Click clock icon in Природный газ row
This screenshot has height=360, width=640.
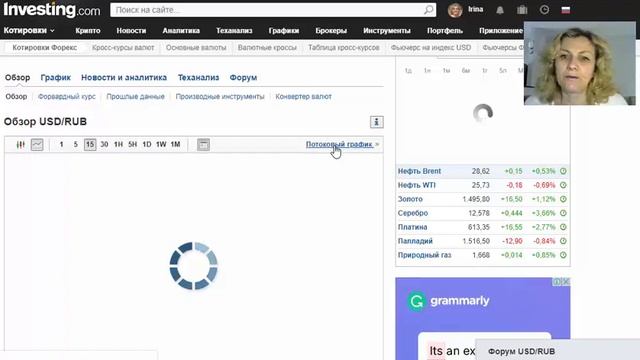tap(563, 255)
